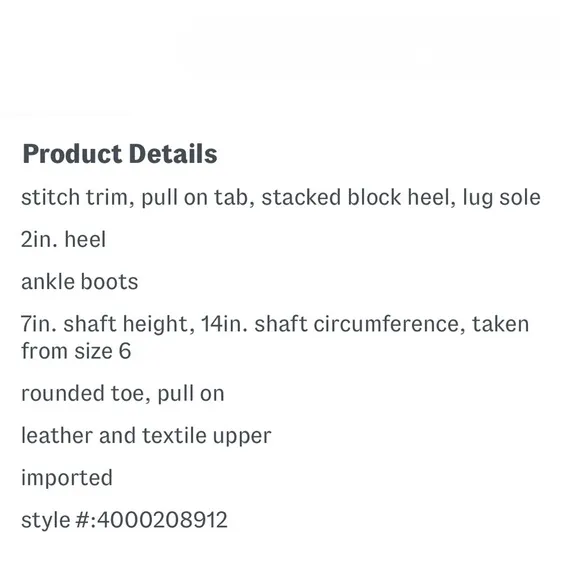Click the "pull on tab" phrase
Viewport: 580px width, 580px height.
point(195,198)
